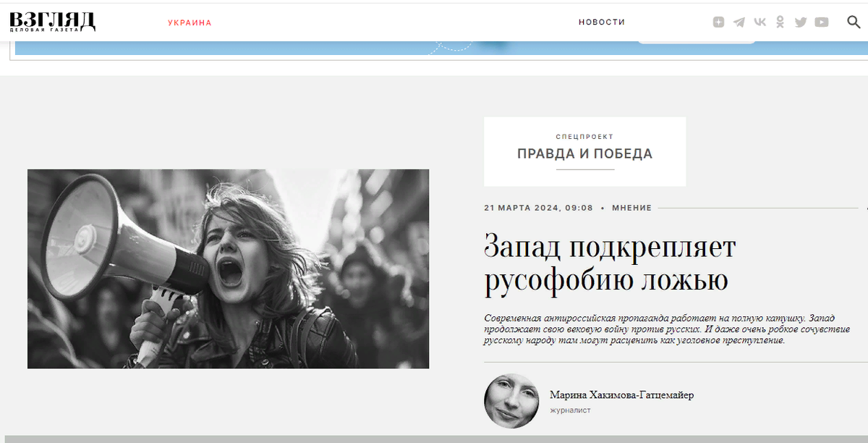Open the Odnoklassniki social icon
The height and width of the screenshot is (443, 868).
click(780, 22)
